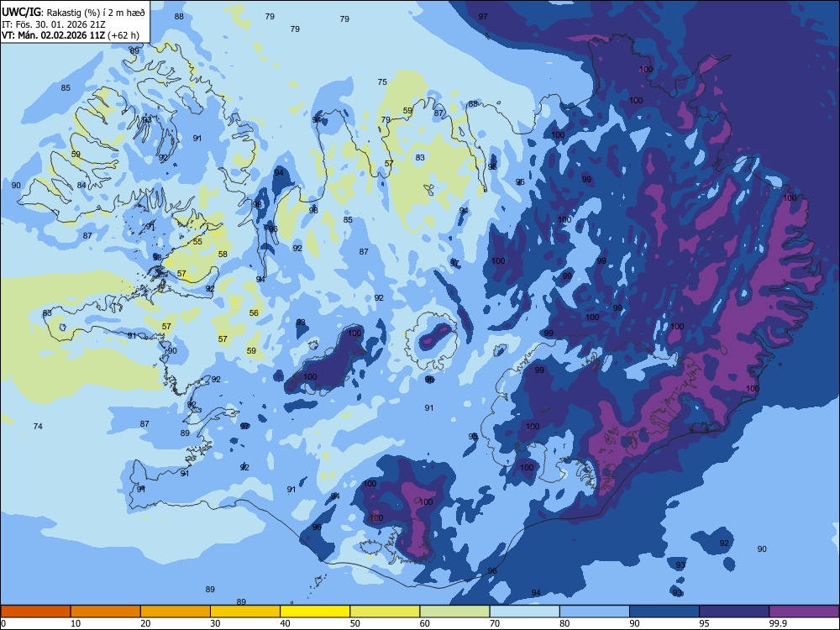Pick the purple above-99.9 legend swatch

[x=804, y=612]
